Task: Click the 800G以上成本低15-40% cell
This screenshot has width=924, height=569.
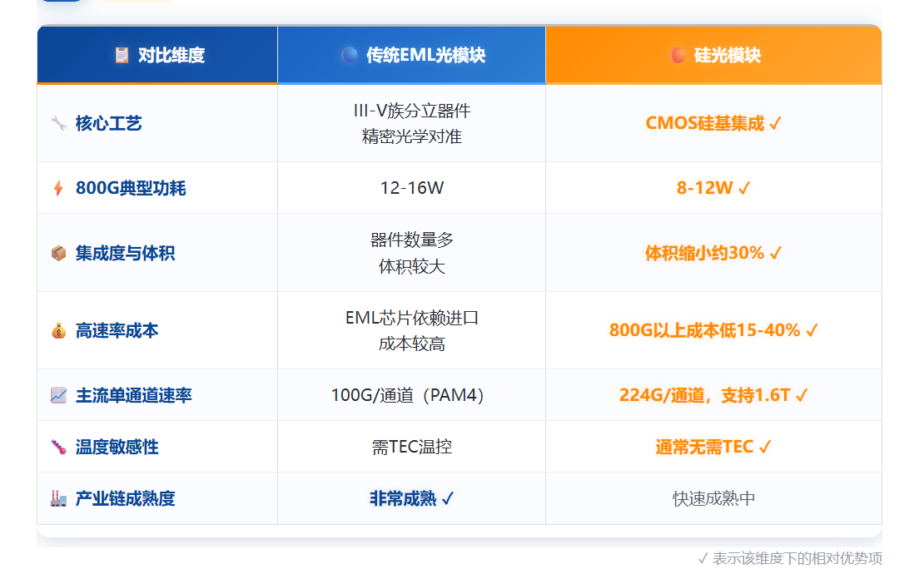Action: [713, 331]
